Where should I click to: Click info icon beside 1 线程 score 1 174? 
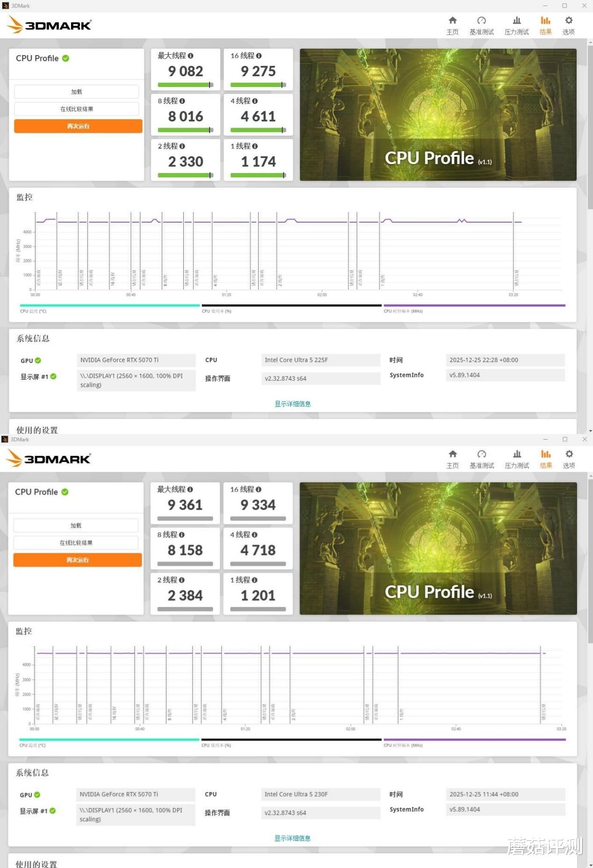point(255,146)
